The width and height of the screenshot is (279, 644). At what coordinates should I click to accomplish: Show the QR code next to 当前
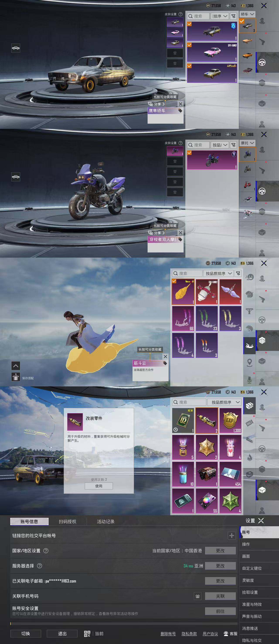(87, 634)
